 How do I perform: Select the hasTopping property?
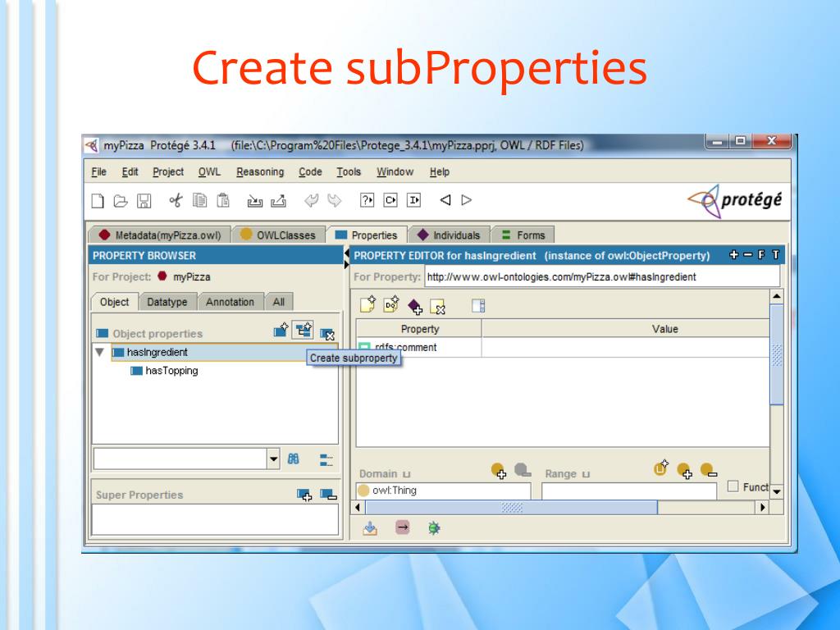(x=171, y=371)
